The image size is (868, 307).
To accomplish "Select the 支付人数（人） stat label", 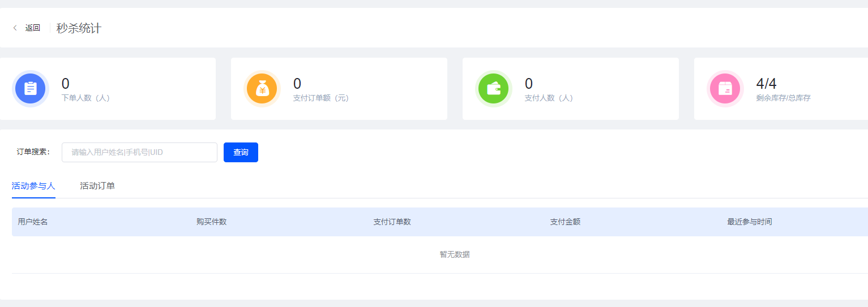I will click(x=549, y=98).
